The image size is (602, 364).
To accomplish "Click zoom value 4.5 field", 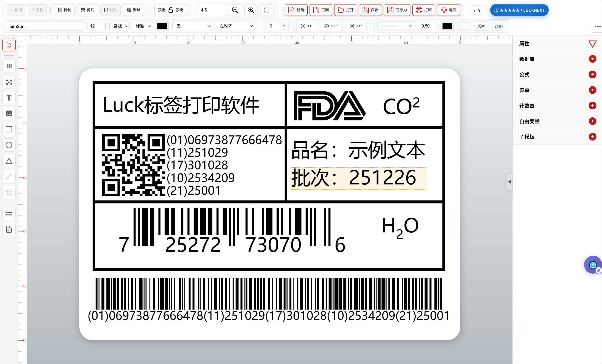I will (212, 10).
